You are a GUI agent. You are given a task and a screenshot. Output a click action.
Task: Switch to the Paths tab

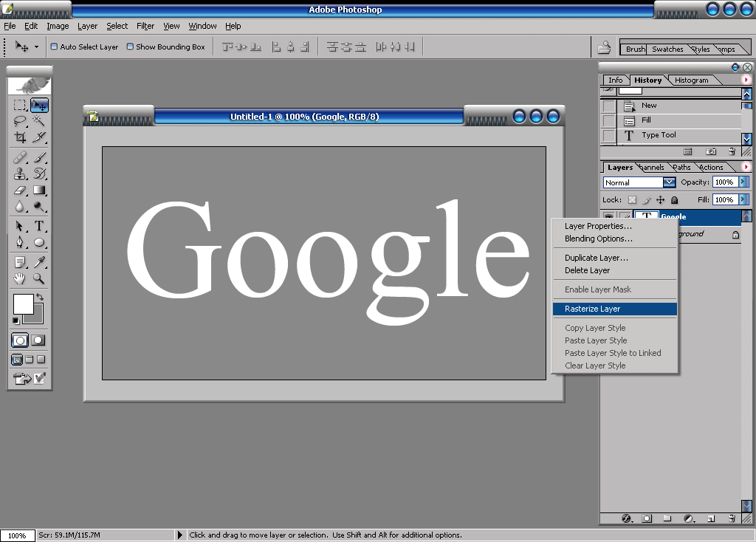pos(681,168)
